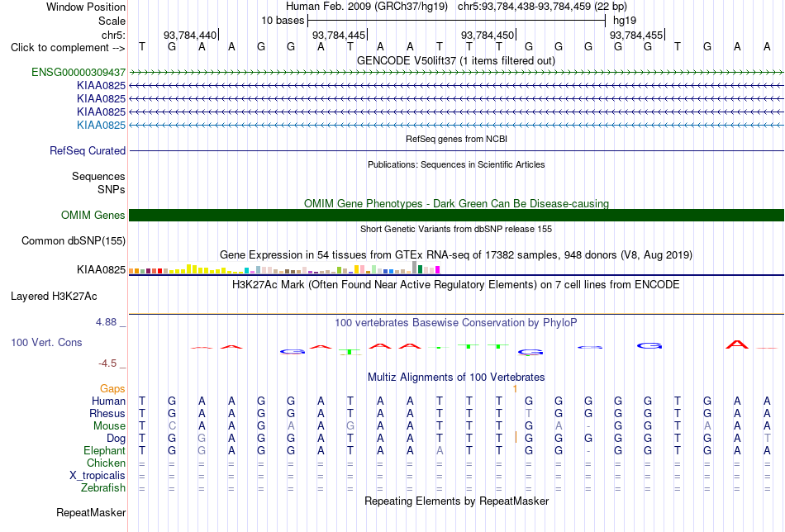Click the 93,784,445 ruler coordinate

pyautogui.click(x=339, y=35)
